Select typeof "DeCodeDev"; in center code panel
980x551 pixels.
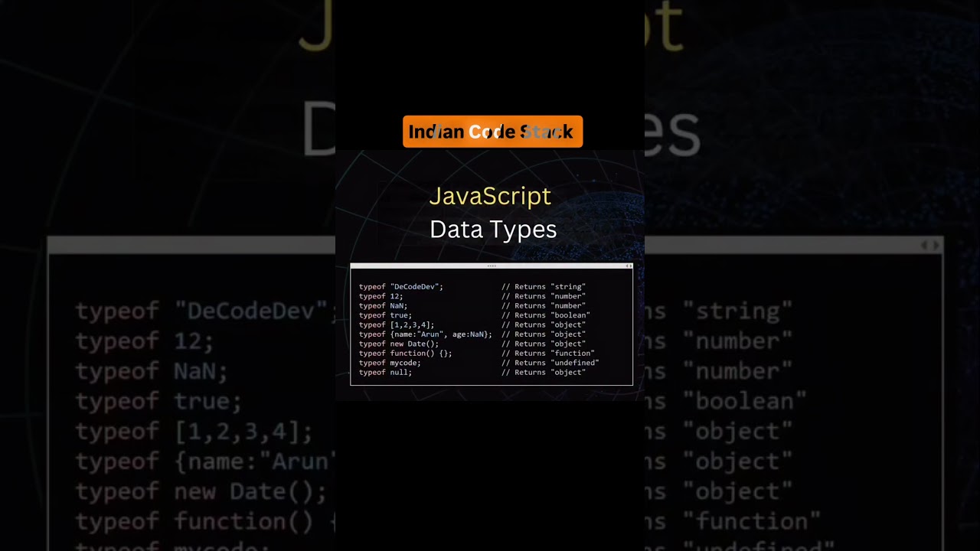[x=401, y=287]
